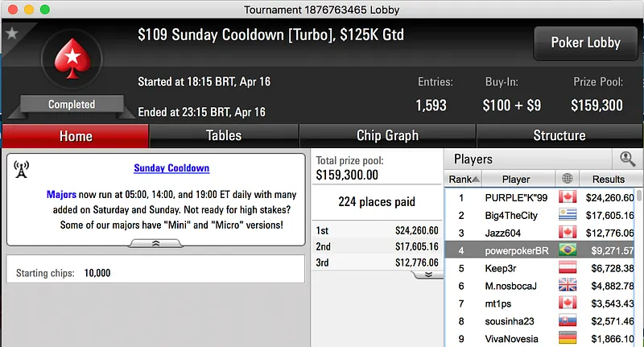Click the German flag beside VivaNovesia
644x347 pixels.
coord(568,339)
